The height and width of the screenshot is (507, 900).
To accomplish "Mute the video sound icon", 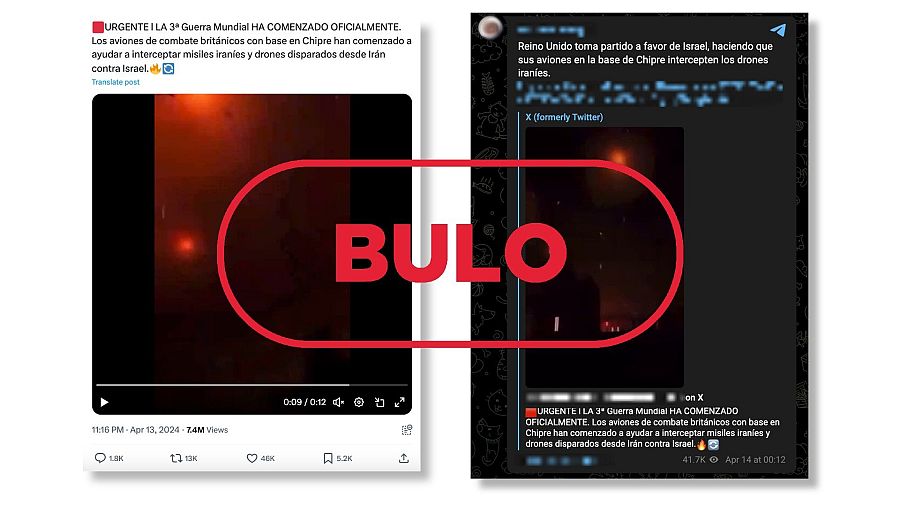I will [x=339, y=402].
